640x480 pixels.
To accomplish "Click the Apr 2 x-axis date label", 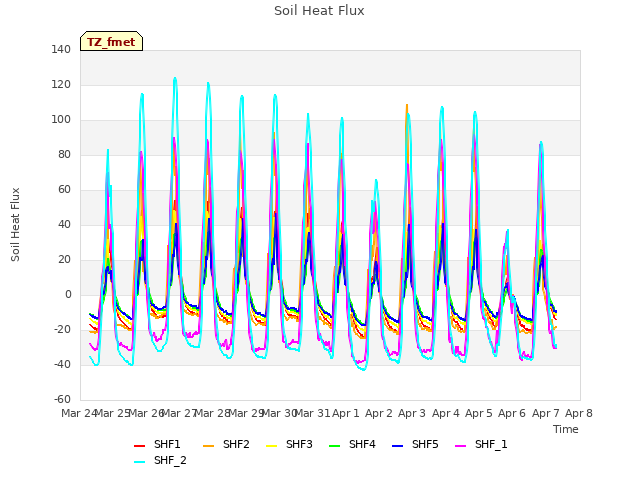I will 379,413.
